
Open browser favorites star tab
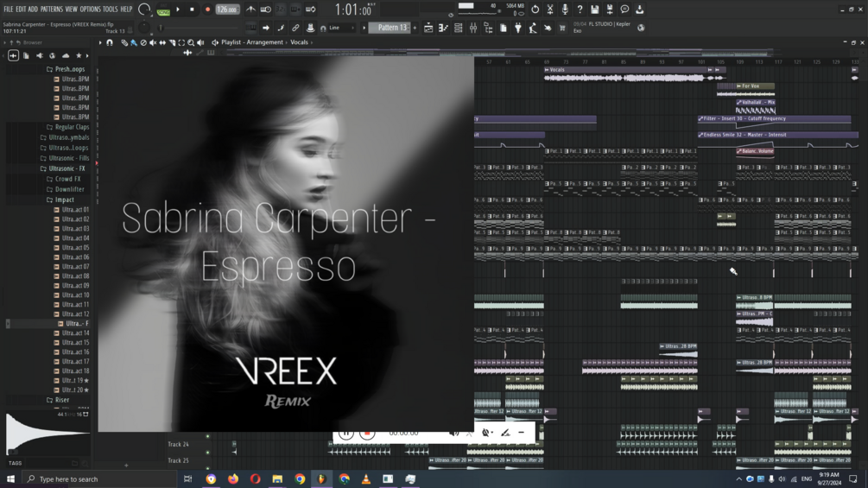(79, 55)
